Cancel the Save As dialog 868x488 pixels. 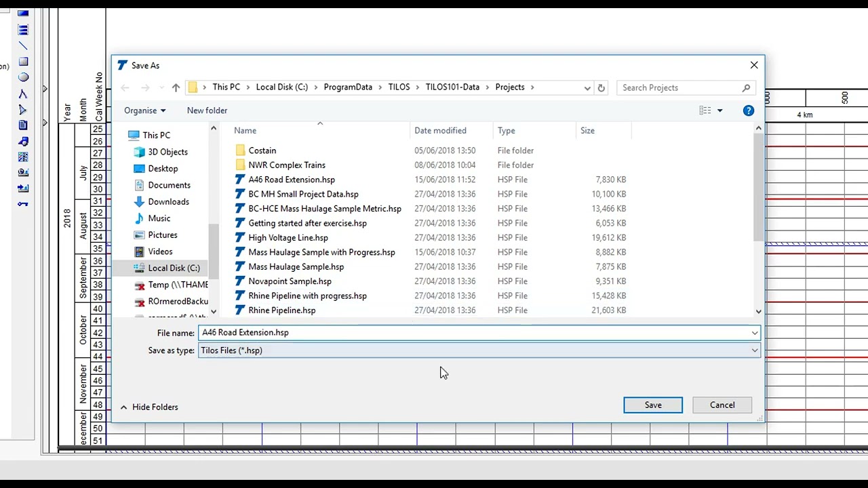722,405
